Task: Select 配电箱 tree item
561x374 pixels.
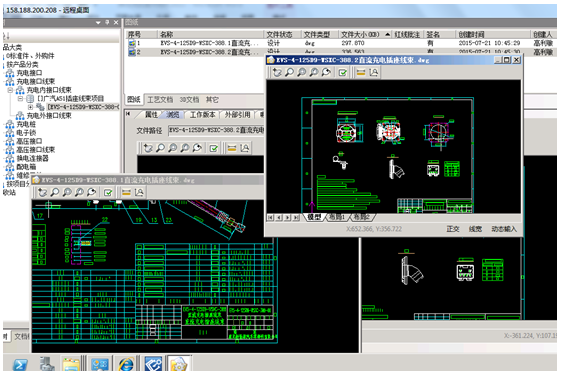Action: [26, 167]
